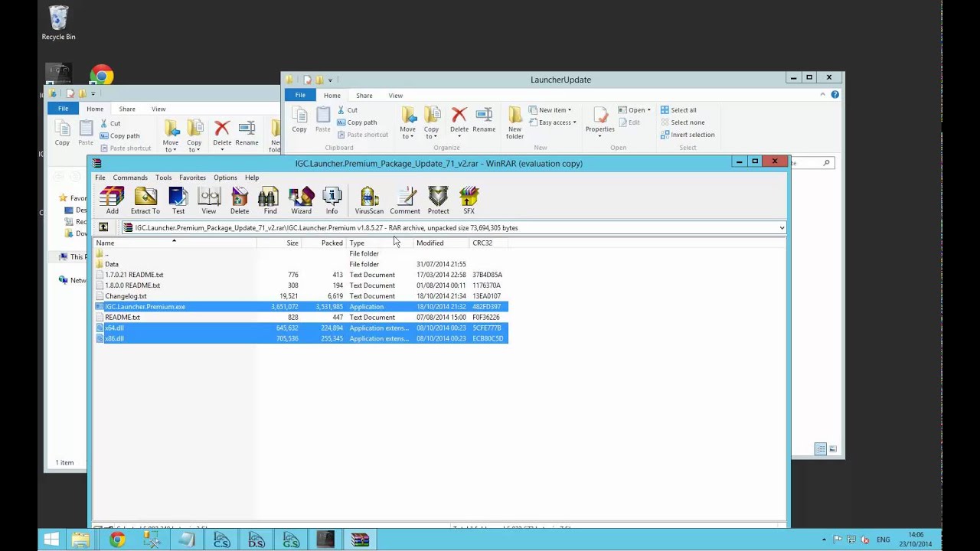Expand the WinRAR archive path dropdown
This screenshot has height=551, width=980.
pos(782,228)
